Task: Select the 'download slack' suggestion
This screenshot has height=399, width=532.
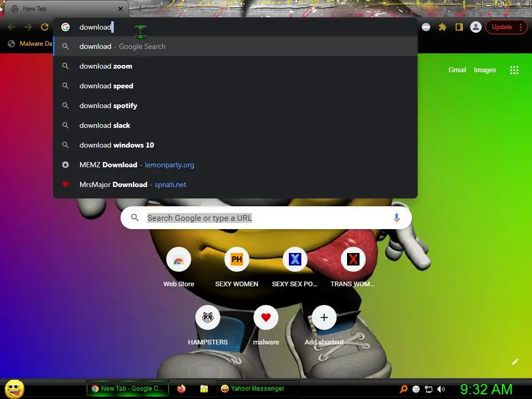Action: [x=235, y=125]
